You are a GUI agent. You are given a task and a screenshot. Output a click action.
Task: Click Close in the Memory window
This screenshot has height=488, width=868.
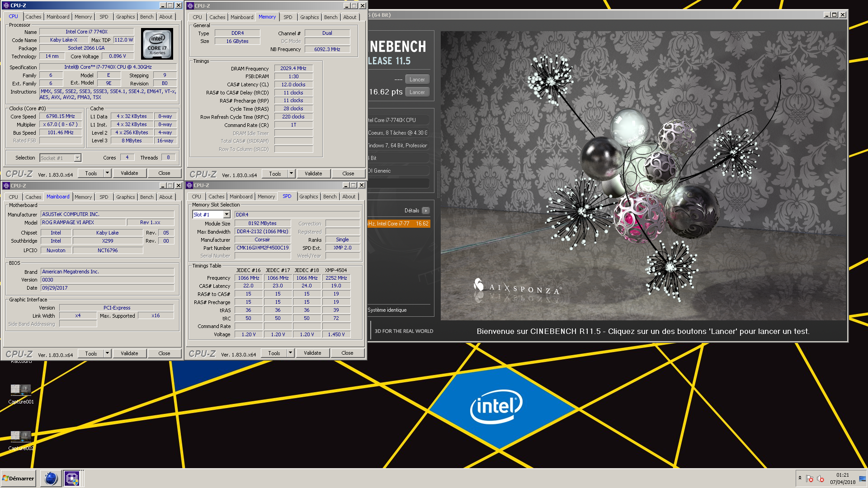click(x=348, y=174)
